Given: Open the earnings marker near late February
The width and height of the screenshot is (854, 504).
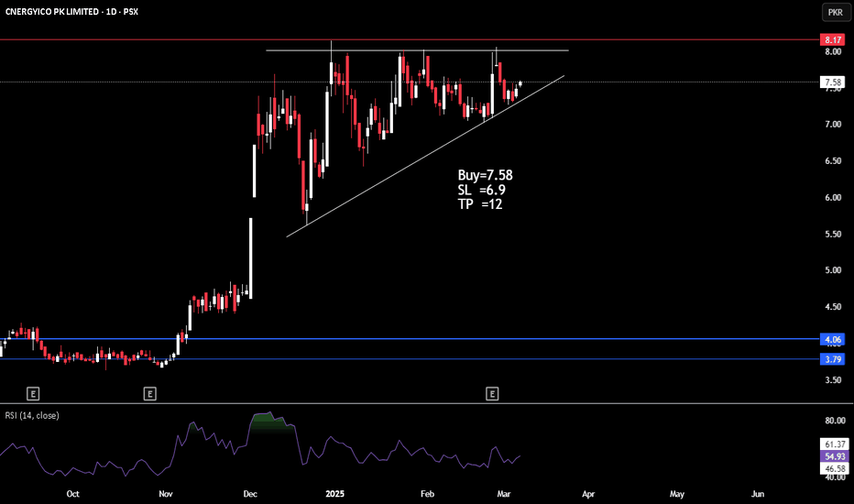Looking at the screenshot, I should tap(492, 393).
